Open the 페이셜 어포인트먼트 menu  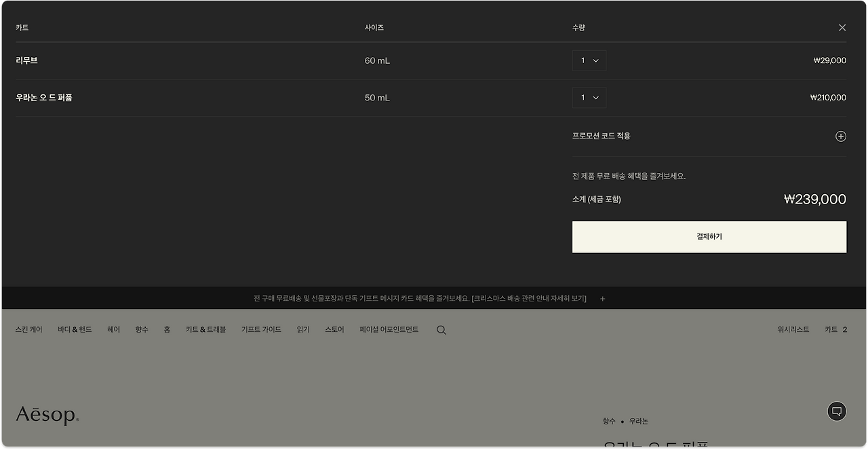coord(389,329)
